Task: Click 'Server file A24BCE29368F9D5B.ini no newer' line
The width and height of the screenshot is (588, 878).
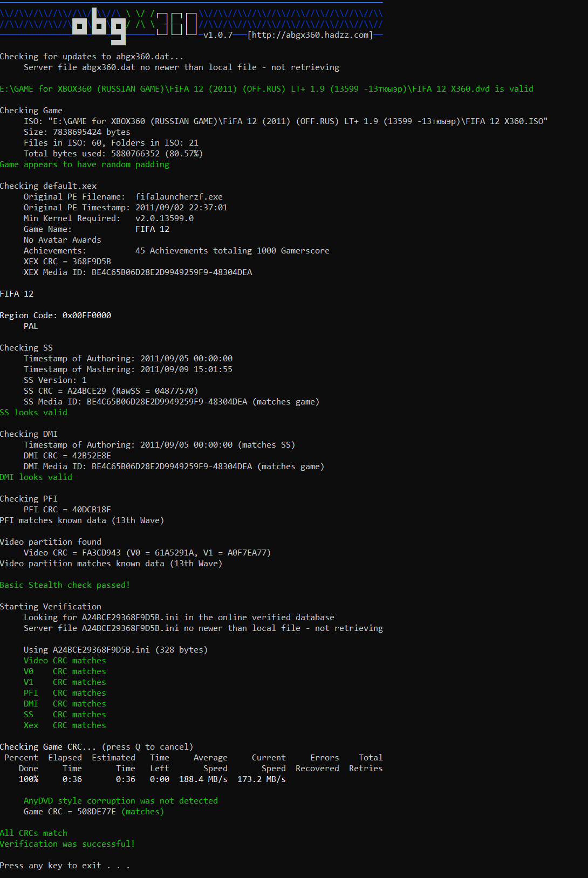Action: (x=203, y=628)
